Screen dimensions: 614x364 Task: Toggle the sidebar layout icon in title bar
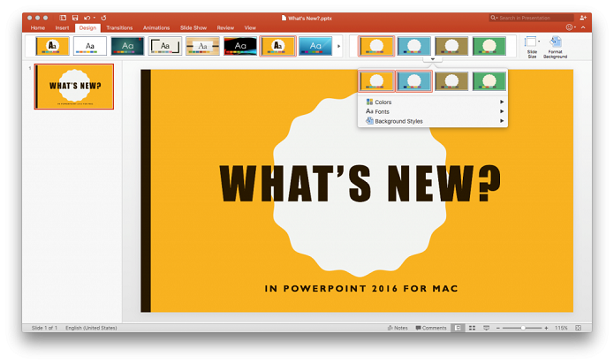(63, 18)
